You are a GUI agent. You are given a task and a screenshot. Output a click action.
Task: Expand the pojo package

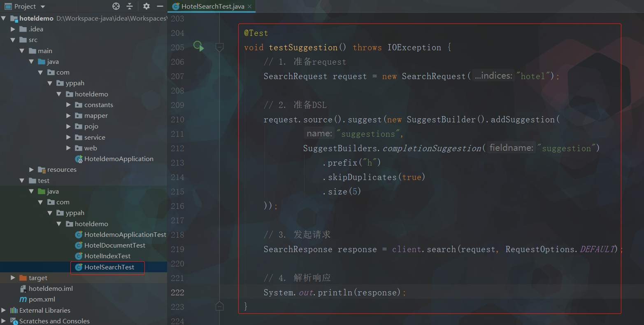click(x=69, y=126)
